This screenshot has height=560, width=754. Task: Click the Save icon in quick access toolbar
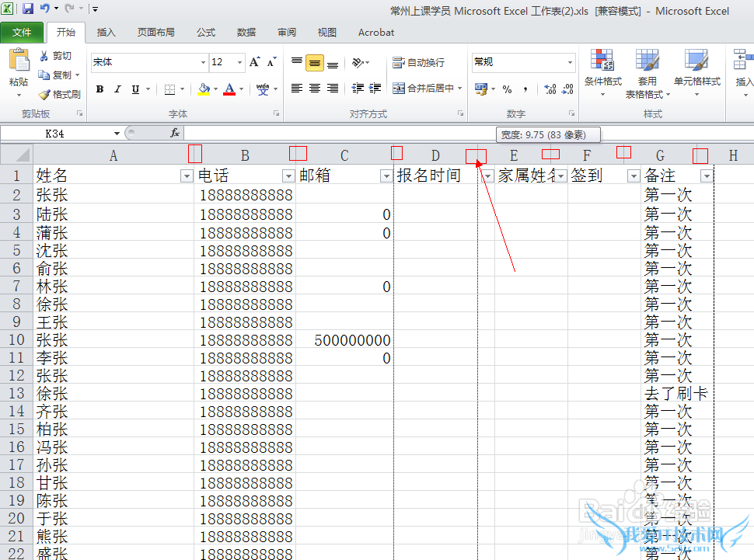tap(28, 9)
